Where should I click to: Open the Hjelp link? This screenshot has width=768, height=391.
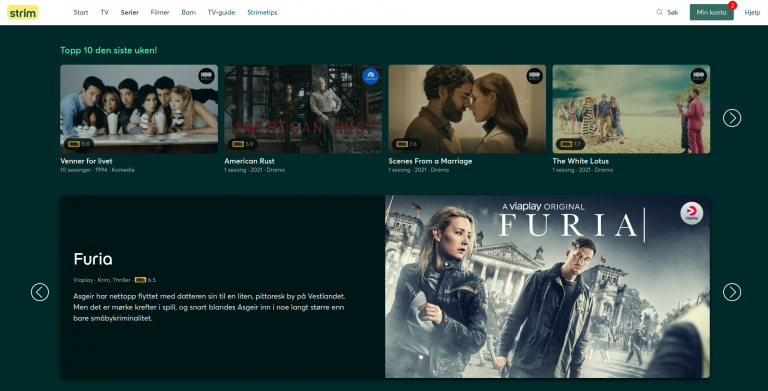(x=752, y=12)
